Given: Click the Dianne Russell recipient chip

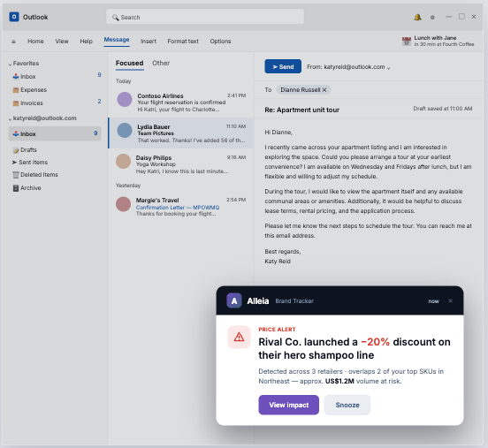Looking at the screenshot, I should (303, 90).
